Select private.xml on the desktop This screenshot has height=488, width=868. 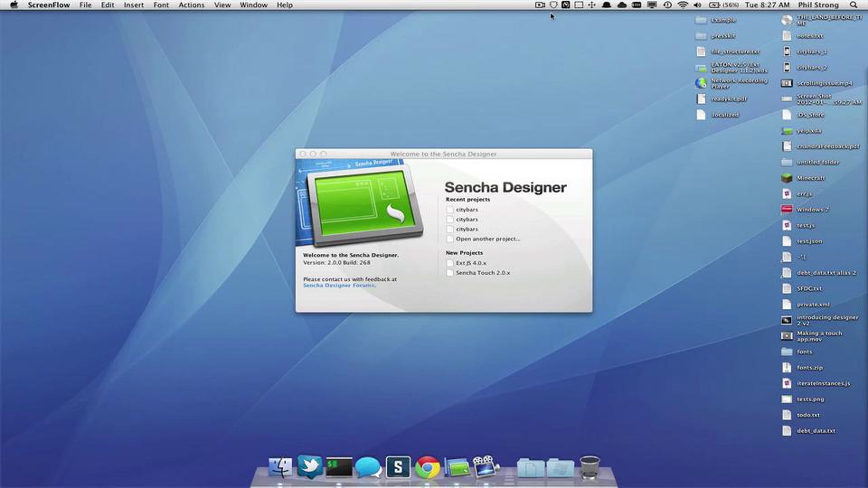coord(787,304)
